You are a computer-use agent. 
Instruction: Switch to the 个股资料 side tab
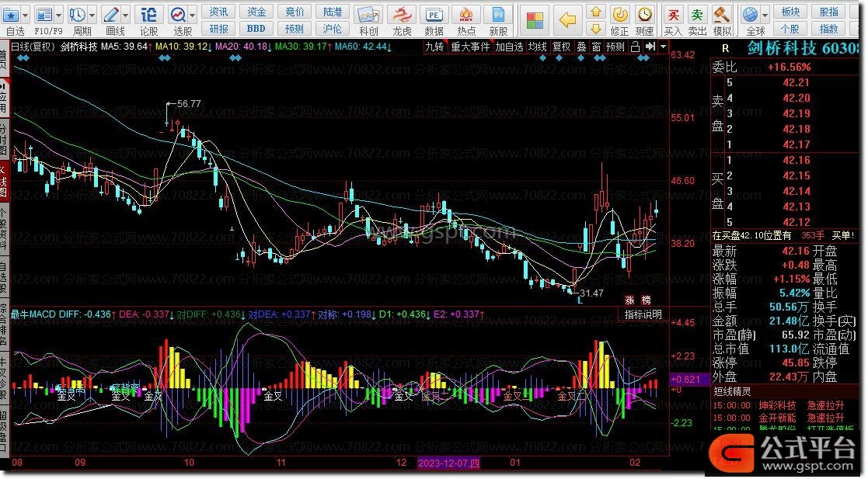point(3,229)
